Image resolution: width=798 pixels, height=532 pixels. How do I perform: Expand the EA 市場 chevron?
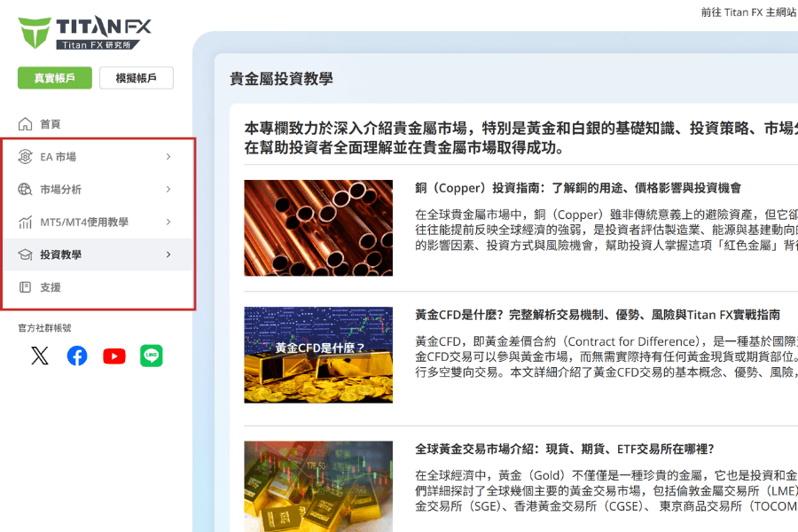click(168, 157)
